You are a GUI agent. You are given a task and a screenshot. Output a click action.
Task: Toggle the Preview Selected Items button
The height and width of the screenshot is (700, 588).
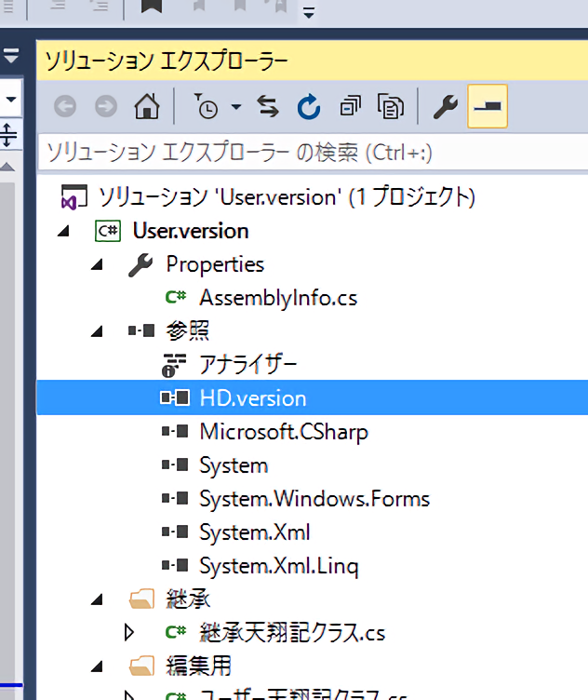[488, 107]
